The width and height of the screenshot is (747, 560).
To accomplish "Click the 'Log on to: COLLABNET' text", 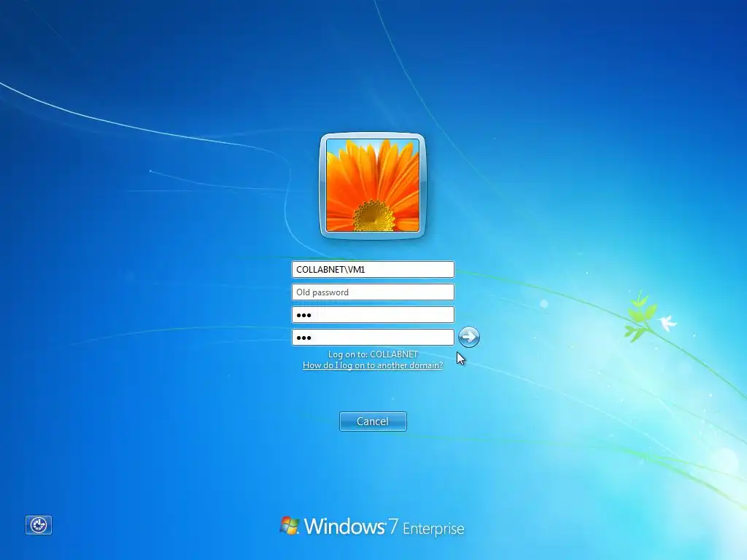I will (x=373, y=354).
